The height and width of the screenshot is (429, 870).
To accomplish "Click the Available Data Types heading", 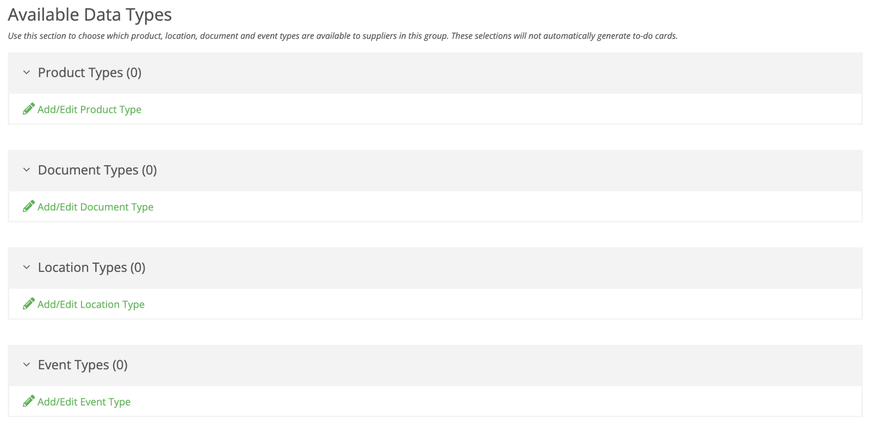I will (x=90, y=14).
